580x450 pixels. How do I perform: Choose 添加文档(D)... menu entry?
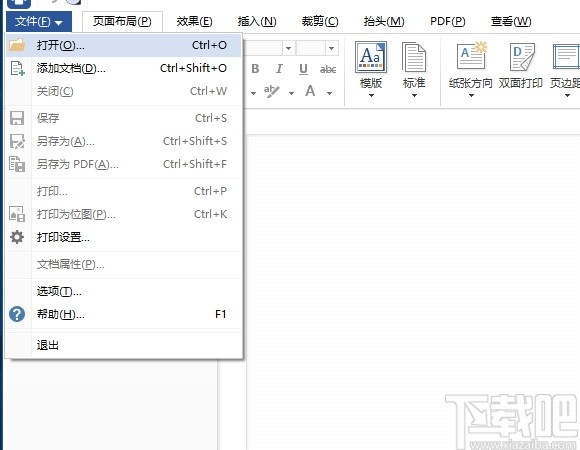click(x=124, y=68)
